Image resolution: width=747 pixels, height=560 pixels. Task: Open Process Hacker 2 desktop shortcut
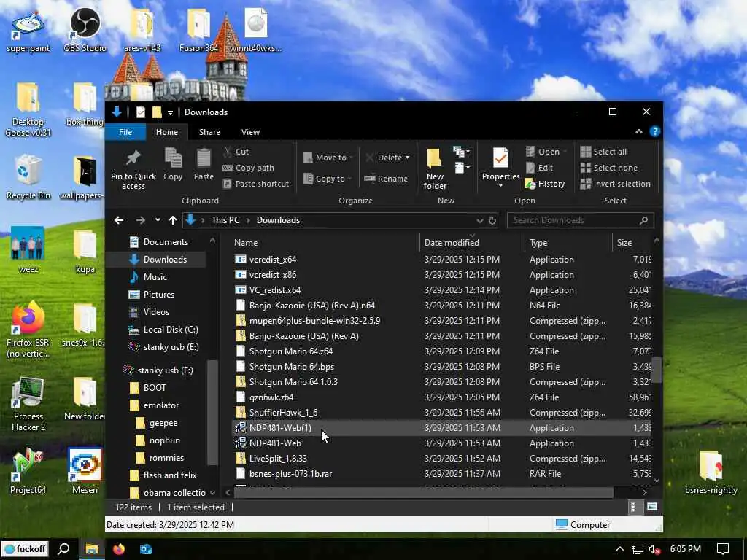coord(28,404)
